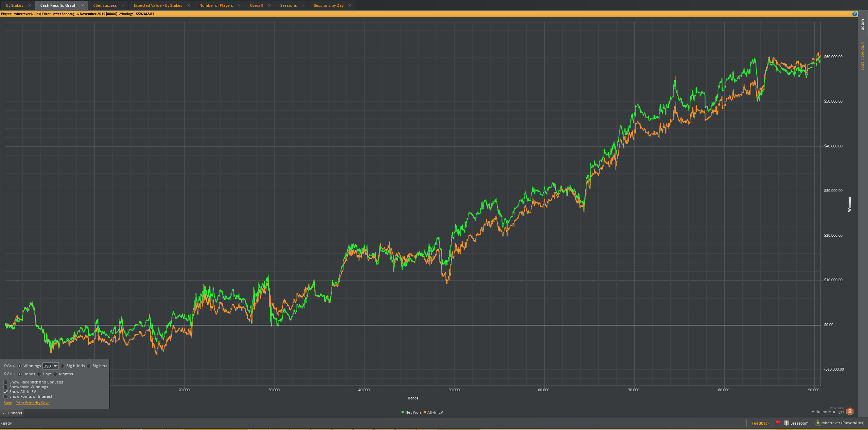Switch X-axis to Days
The width and height of the screenshot is (868, 430).
[39, 374]
